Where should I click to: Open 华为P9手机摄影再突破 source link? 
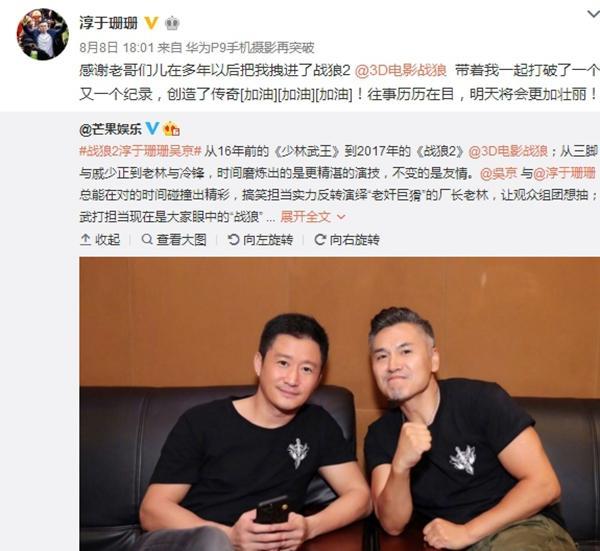[x=249, y=48]
